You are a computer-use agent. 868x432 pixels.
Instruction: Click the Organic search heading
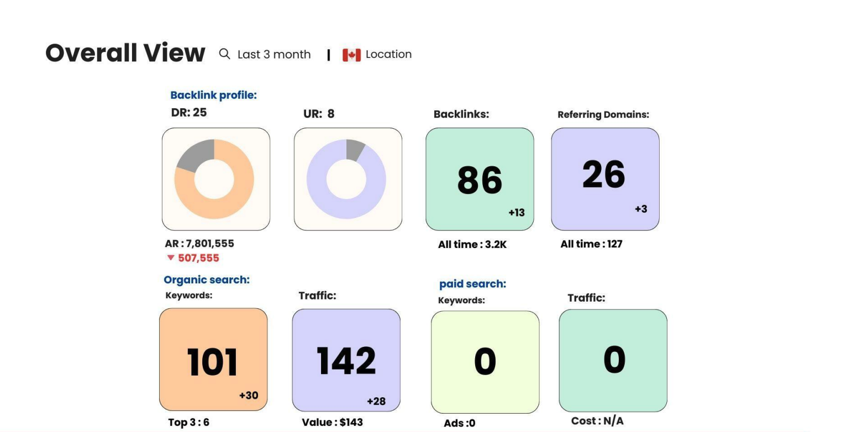click(x=207, y=280)
